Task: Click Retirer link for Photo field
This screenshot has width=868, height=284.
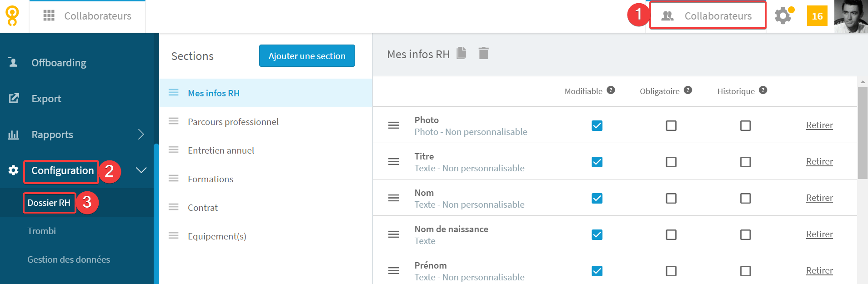Action: 819,125
